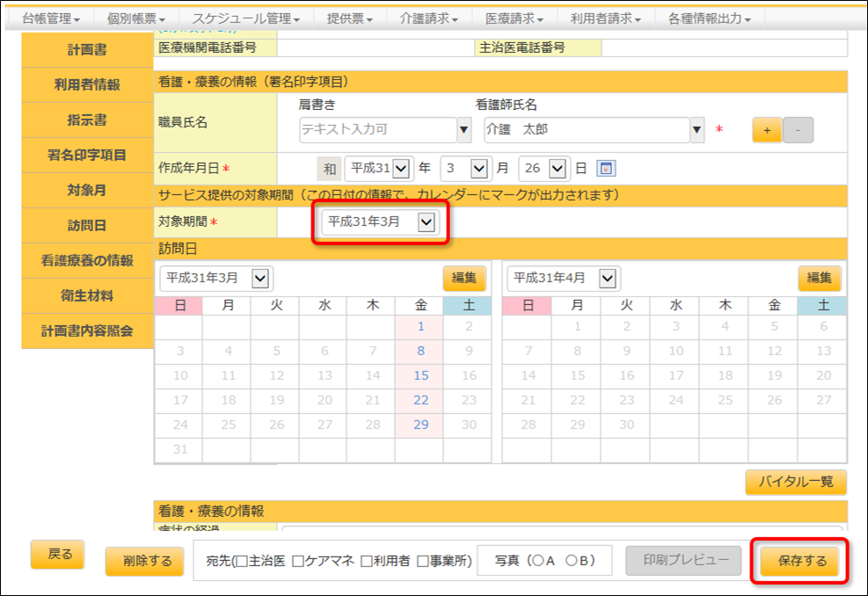Viewport: 868px width, 596px height.
Task: Click the 印刷プレビュー button
Action: (x=685, y=560)
